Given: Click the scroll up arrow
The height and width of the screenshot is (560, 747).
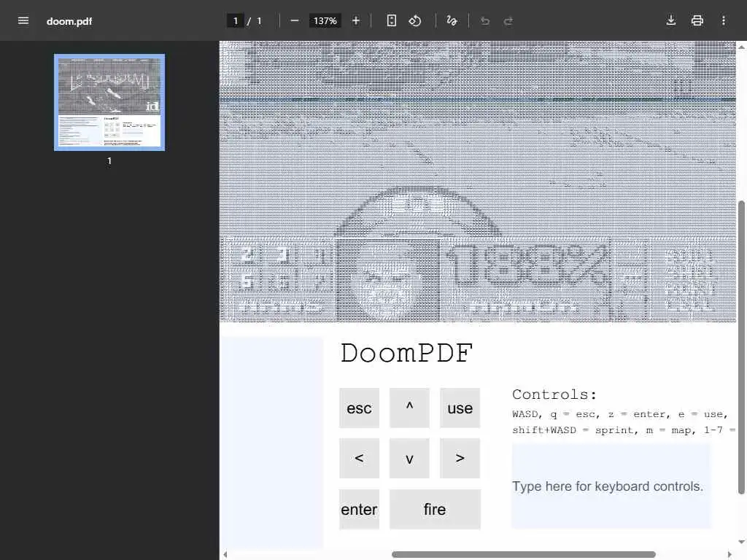Looking at the screenshot, I should point(741,47).
